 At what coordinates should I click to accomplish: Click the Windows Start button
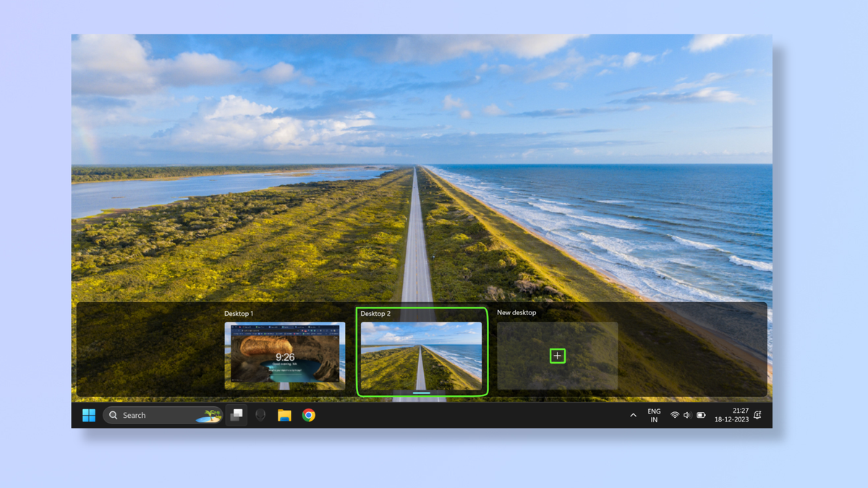[89, 415]
